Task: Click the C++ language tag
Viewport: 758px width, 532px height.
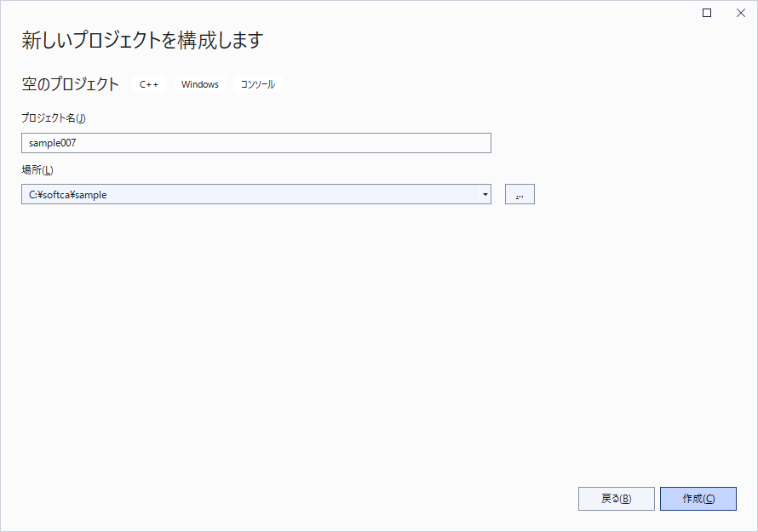Action: click(149, 84)
